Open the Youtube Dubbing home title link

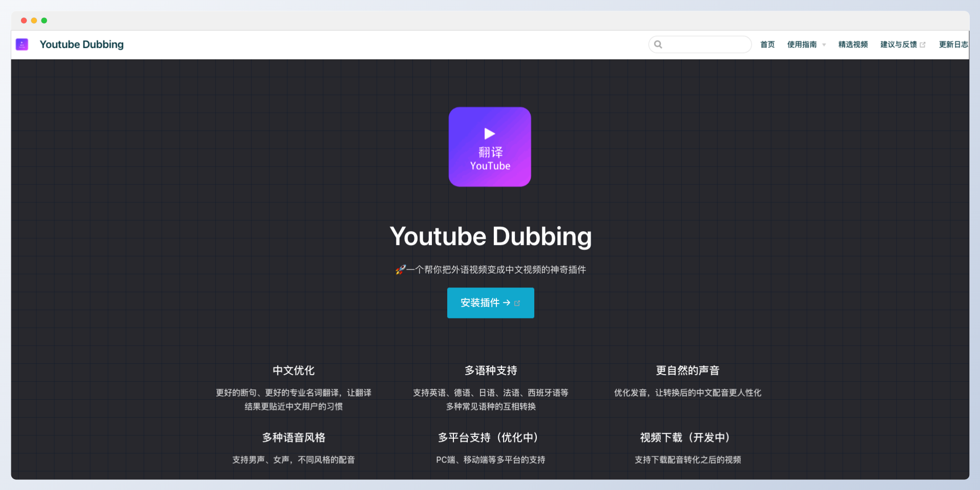point(81,45)
